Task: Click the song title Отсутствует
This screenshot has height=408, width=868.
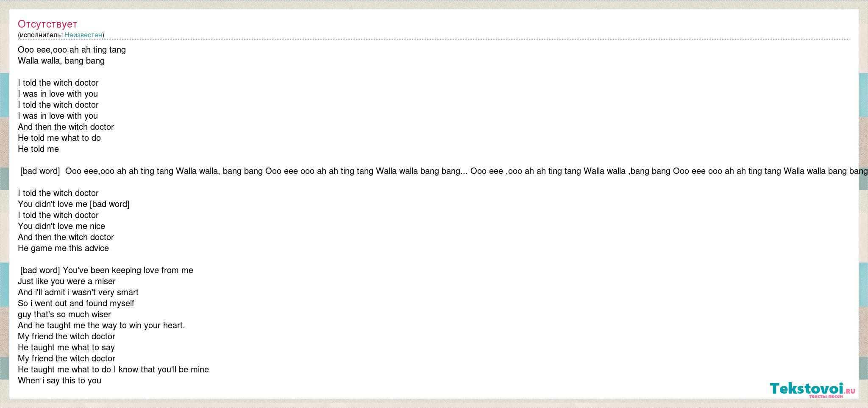Action: tap(47, 24)
